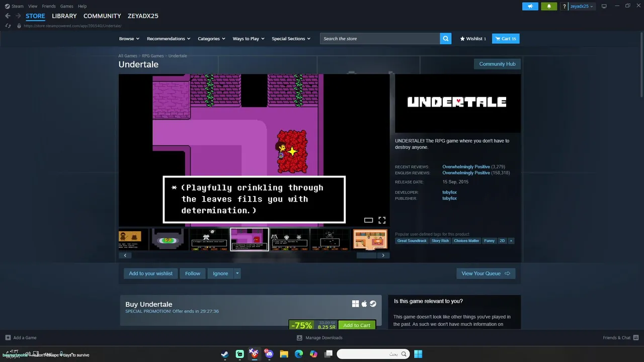644x362 pixels.
Task: Open Discord from the taskbar
Action: (x=269, y=354)
